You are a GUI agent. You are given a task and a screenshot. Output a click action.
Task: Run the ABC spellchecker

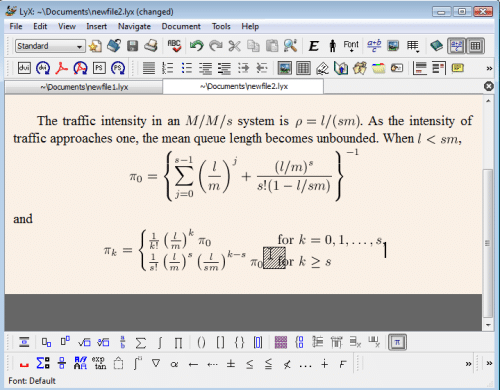point(174,46)
